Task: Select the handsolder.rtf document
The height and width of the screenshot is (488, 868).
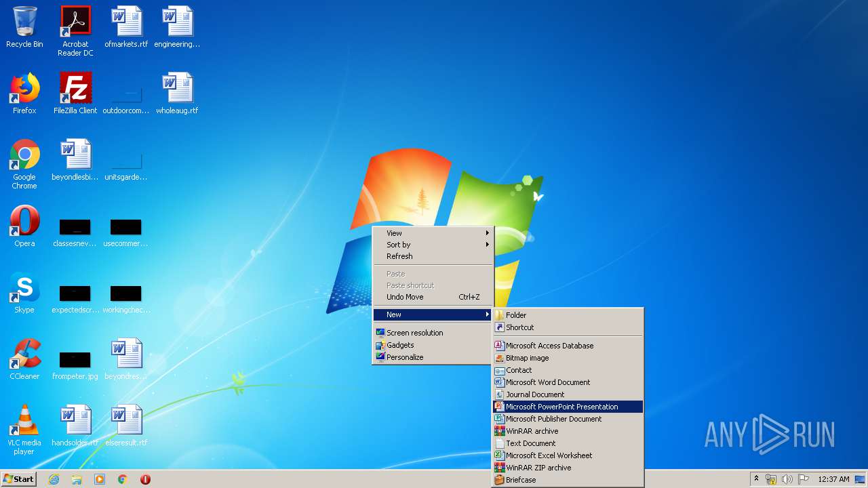Action: pyautogui.click(x=75, y=426)
